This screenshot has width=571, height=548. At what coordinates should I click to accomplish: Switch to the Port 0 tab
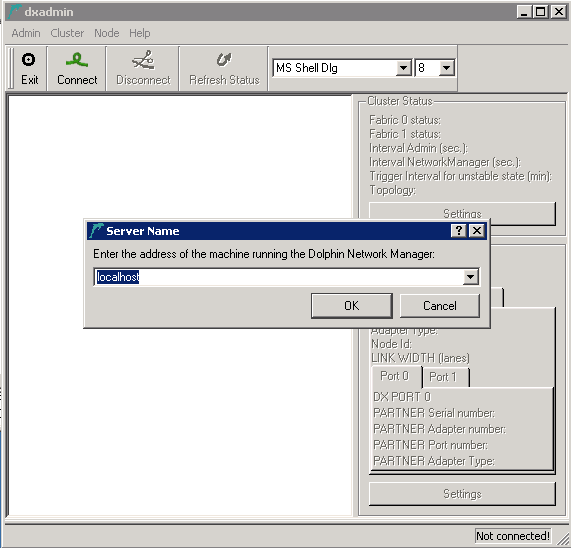tap(396, 376)
